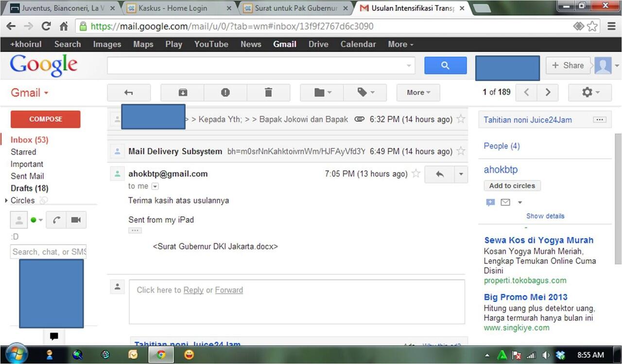Open Big Promo Mei 2013 ad
The image size is (622, 364).
pos(526,297)
